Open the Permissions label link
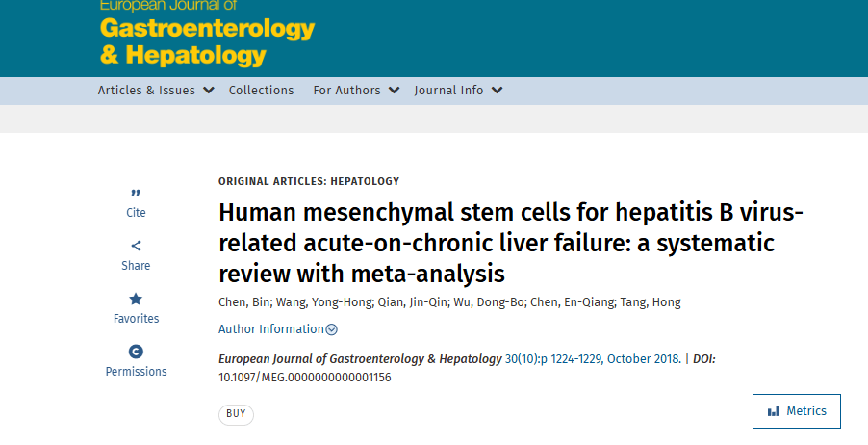868x445 pixels. coord(136,372)
